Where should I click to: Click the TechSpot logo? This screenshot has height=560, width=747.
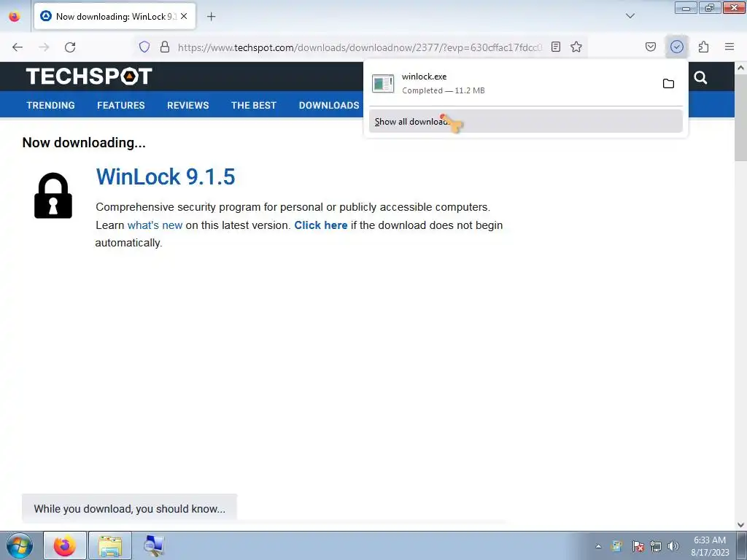(x=88, y=76)
